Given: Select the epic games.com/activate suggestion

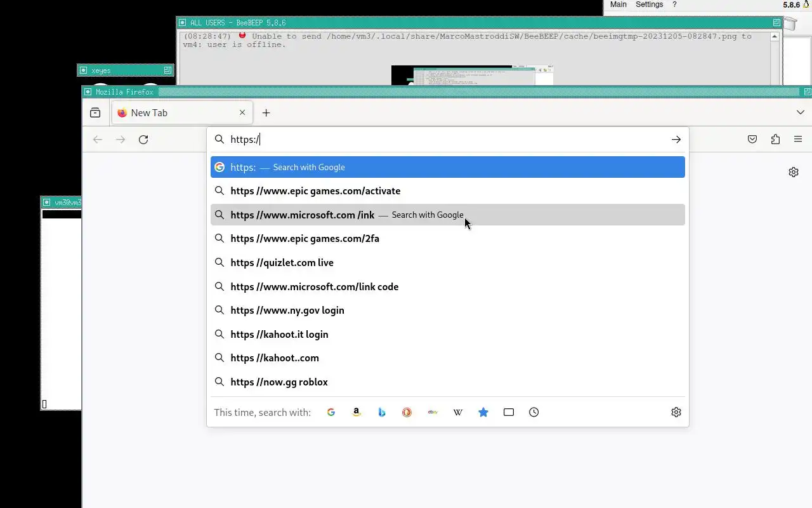Looking at the screenshot, I should 448,191.
